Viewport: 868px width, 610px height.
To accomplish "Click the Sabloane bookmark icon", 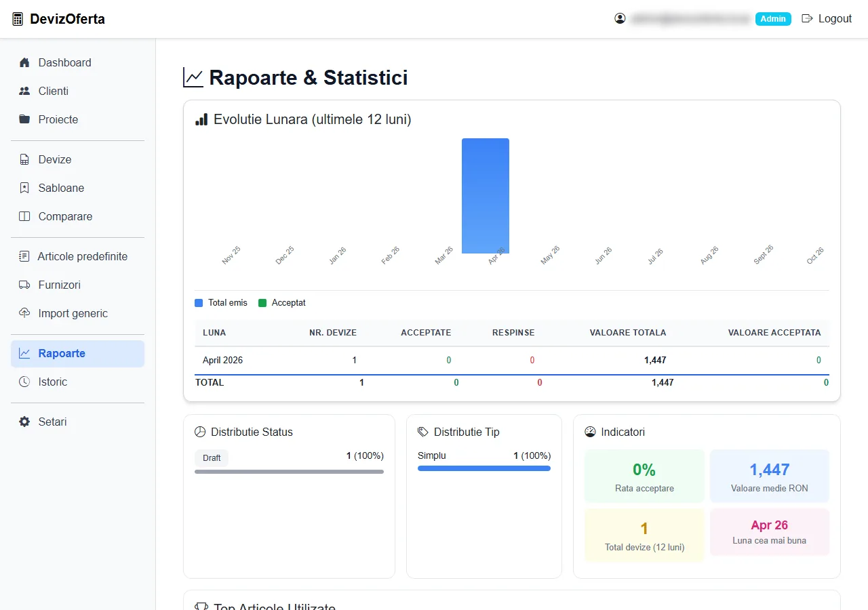I will pos(24,188).
